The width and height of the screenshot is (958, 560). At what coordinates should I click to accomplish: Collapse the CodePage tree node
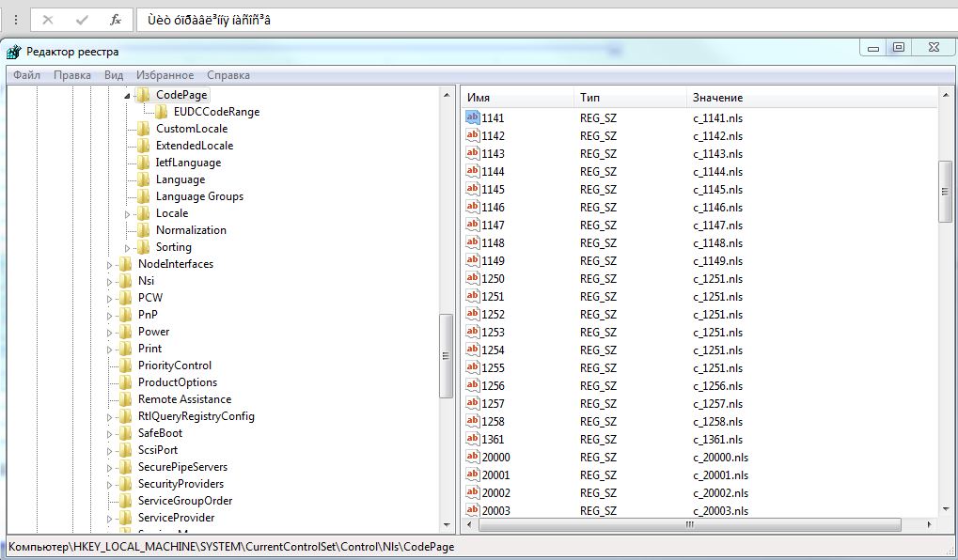127,96
